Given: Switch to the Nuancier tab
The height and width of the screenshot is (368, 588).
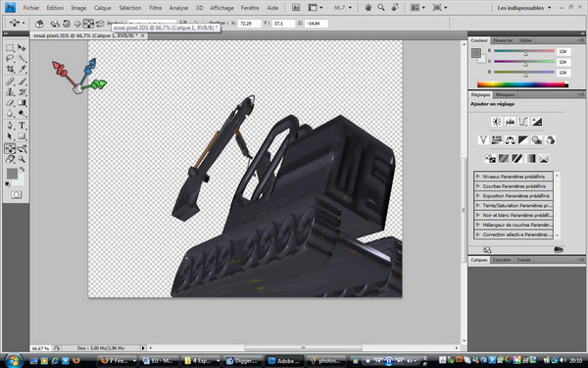Looking at the screenshot, I should [503, 40].
